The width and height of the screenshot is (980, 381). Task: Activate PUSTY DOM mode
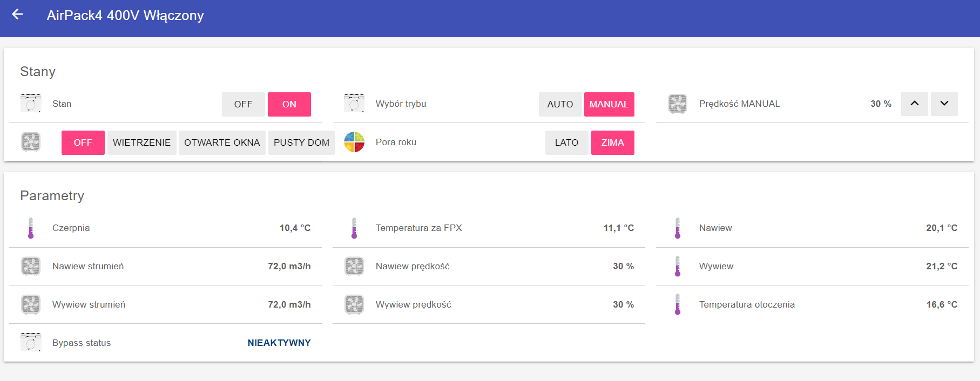pos(302,142)
